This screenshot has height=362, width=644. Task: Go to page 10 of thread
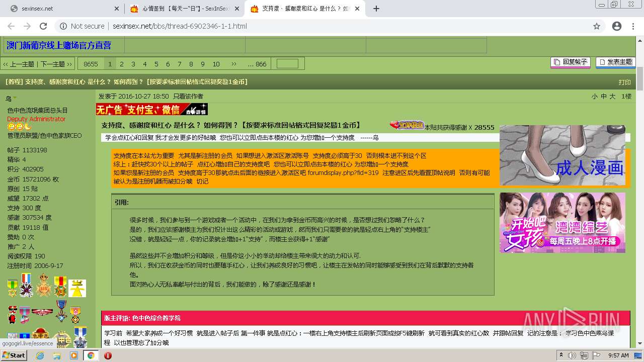pyautogui.click(x=216, y=64)
